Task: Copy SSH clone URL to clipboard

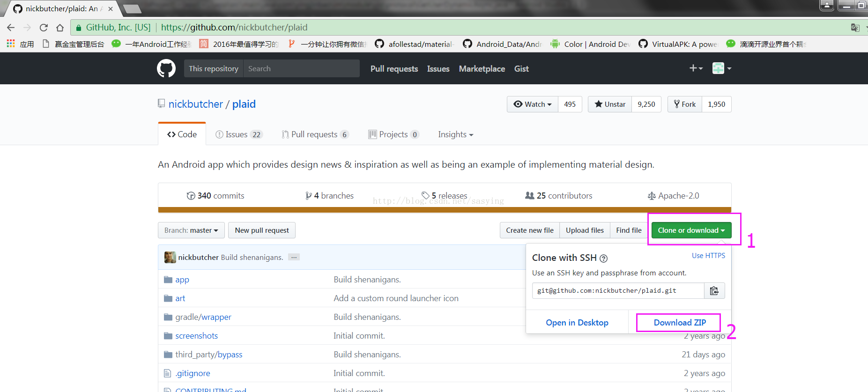Action: (714, 291)
